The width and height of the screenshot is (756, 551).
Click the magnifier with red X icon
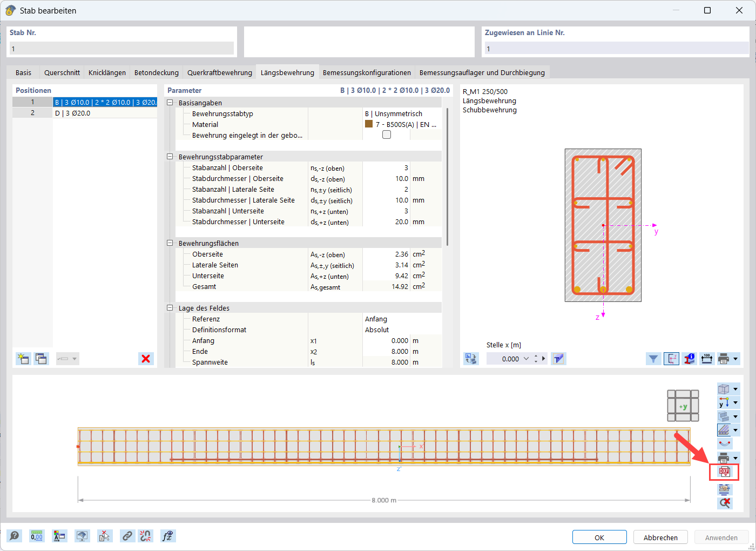coord(725,503)
